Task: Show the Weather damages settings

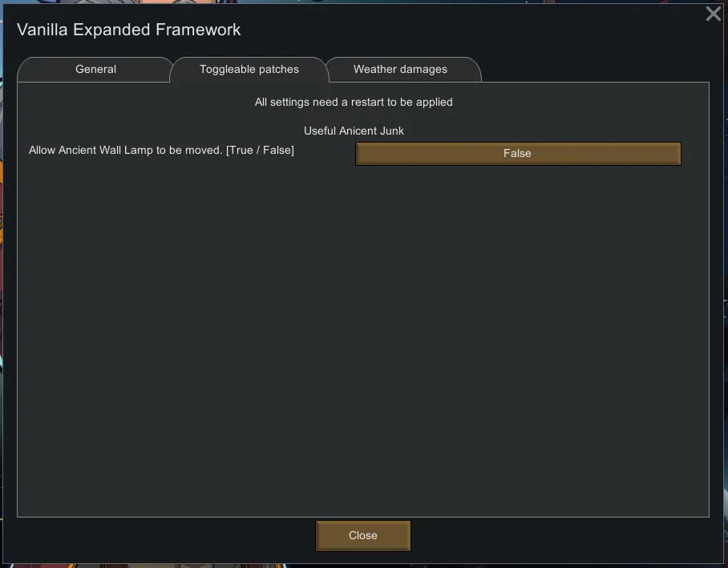Action: (x=400, y=70)
